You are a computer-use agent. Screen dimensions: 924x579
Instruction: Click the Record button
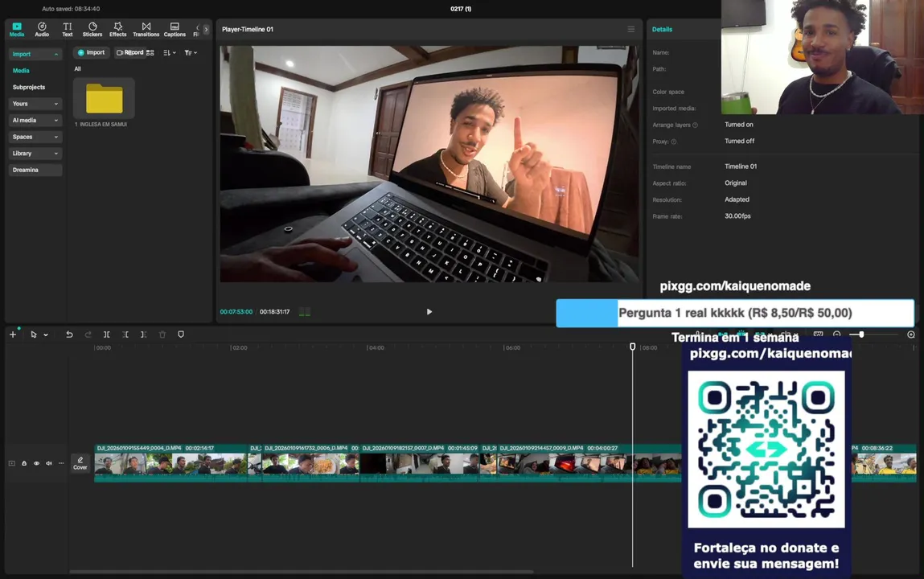point(129,52)
